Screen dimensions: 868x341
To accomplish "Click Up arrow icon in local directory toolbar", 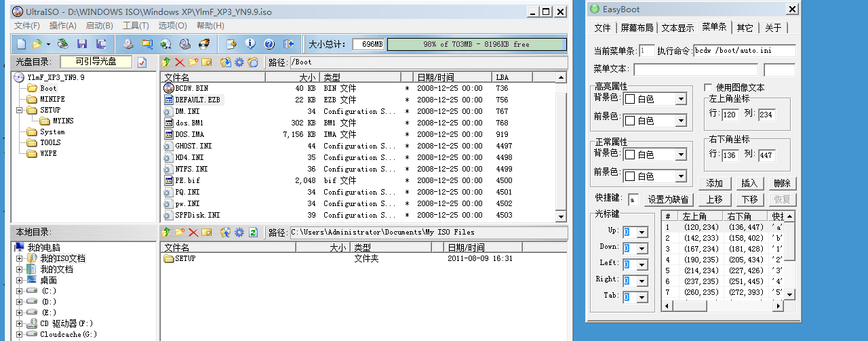I will click(167, 233).
